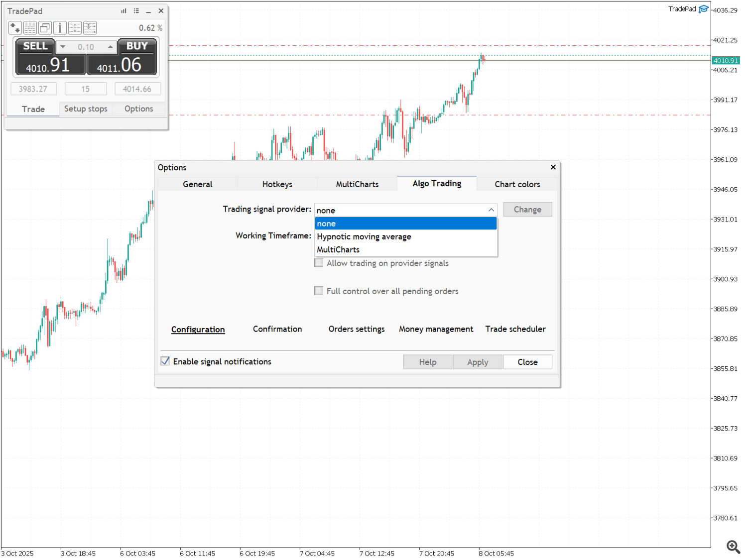This screenshot has width=747, height=560.
Task: Click the up-down arrows icon in TradePad
Action: click(15, 28)
